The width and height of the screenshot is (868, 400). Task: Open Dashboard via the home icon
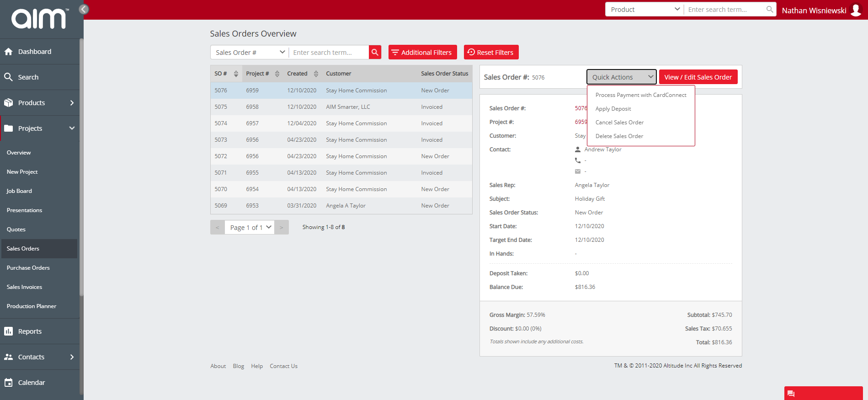[8, 52]
